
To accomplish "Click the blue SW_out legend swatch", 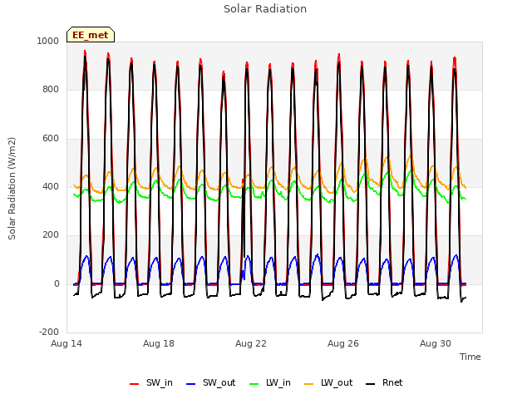I will [x=191, y=384].
